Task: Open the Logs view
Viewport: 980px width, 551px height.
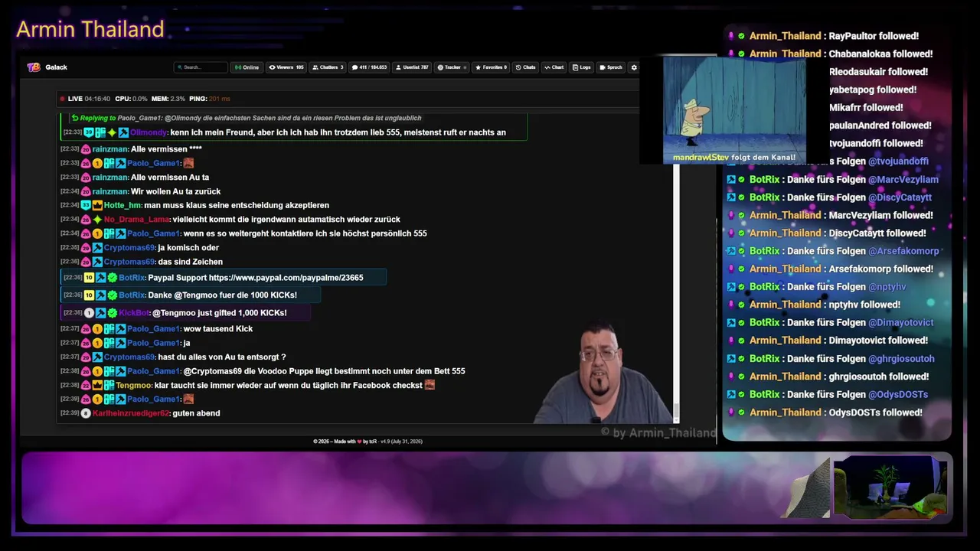Action: [x=582, y=67]
